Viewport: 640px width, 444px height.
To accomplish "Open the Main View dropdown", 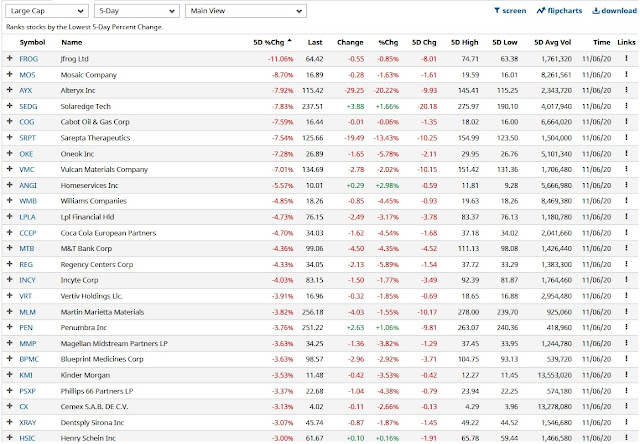I will (246, 11).
